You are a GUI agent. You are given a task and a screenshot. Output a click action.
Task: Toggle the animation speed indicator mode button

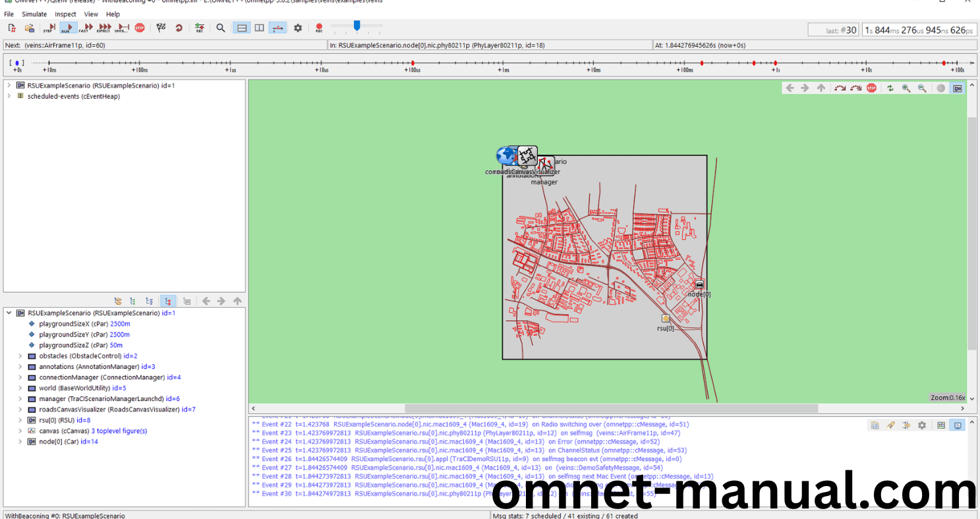[277, 28]
